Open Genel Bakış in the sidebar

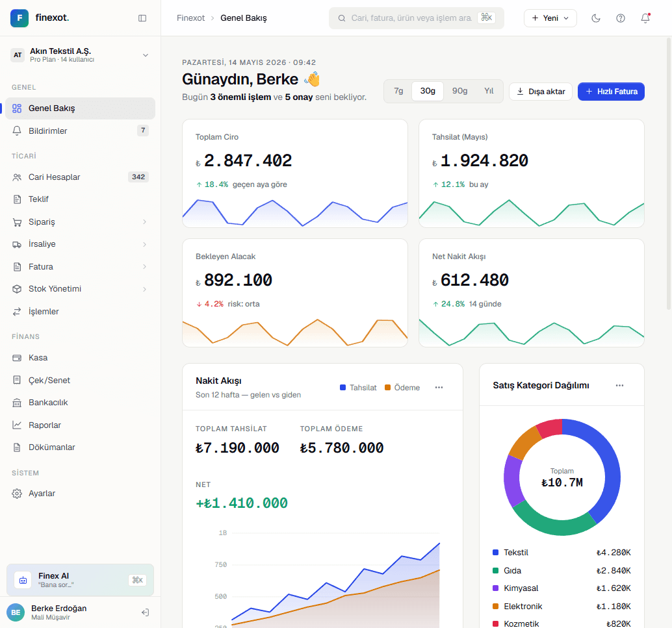[80, 108]
